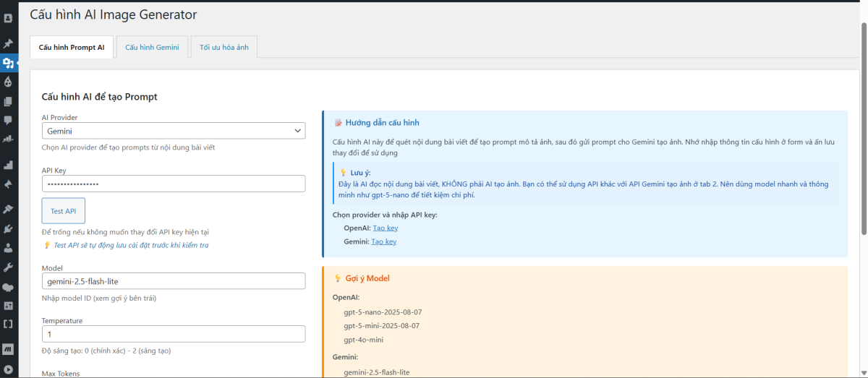Open Tools wrench icon in sidebar

click(x=8, y=267)
